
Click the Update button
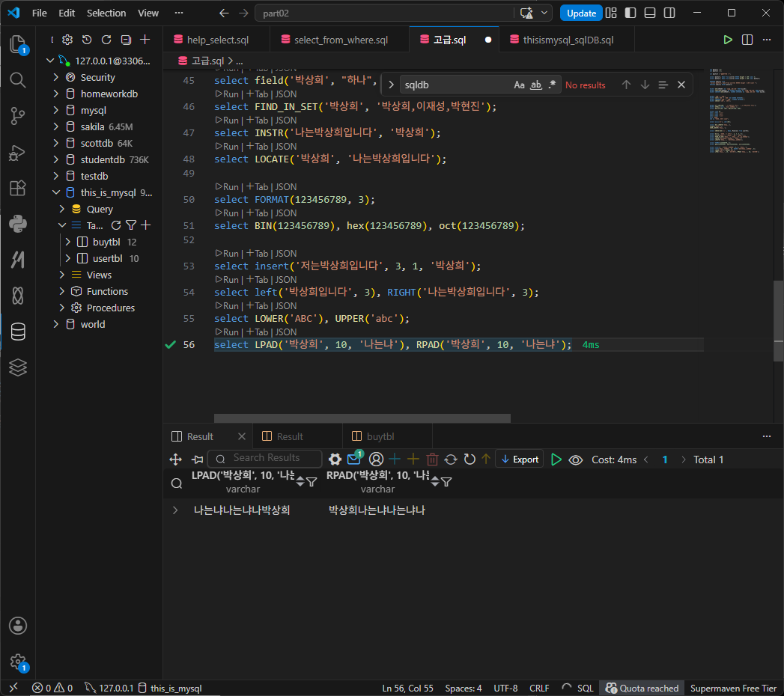point(581,13)
